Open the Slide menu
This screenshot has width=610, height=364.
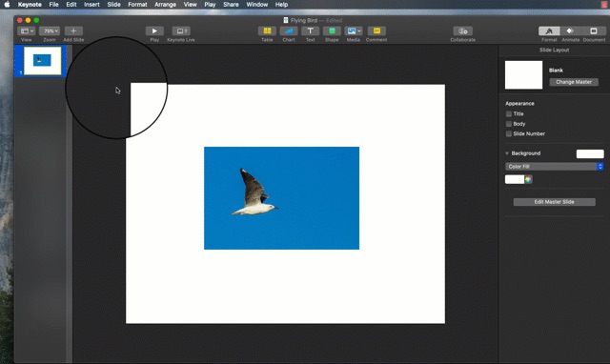(114, 5)
